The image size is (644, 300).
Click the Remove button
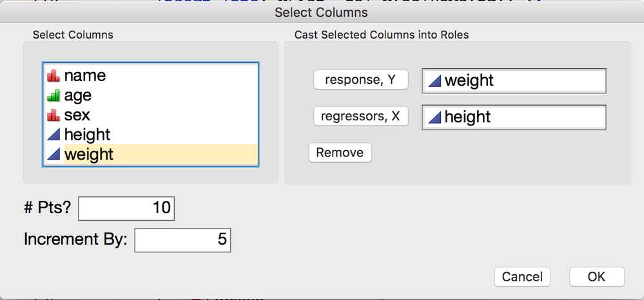pyautogui.click(x=340, y=153)
